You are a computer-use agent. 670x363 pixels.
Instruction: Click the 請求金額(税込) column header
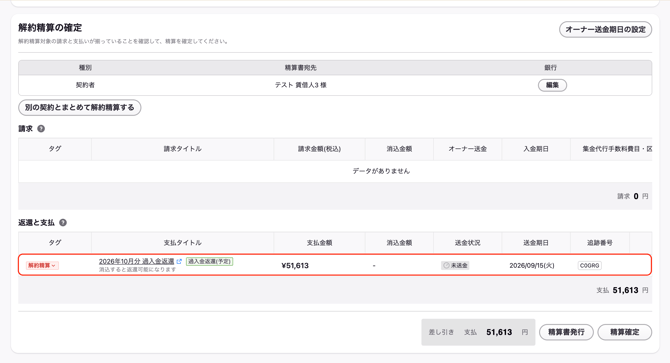319,149
